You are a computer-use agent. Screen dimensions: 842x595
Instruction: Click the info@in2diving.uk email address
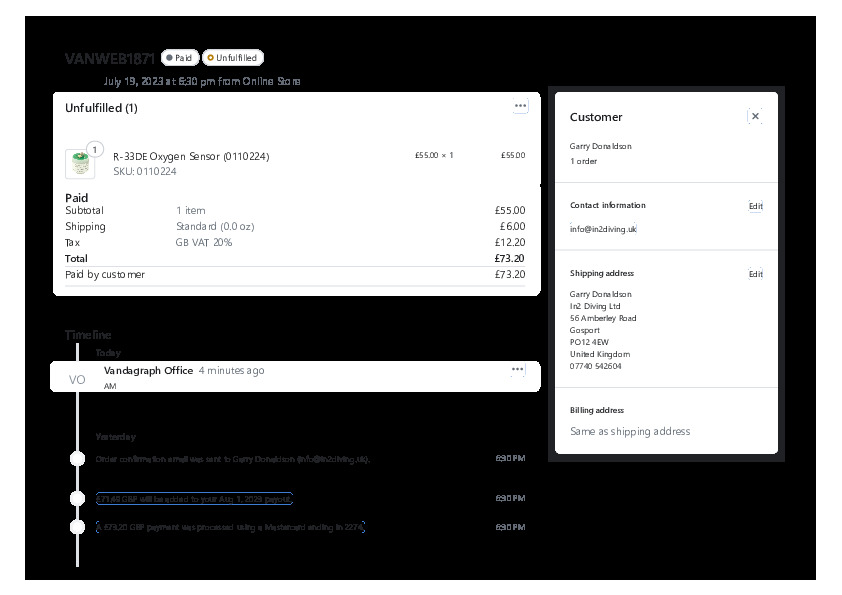tap(603, 229)
